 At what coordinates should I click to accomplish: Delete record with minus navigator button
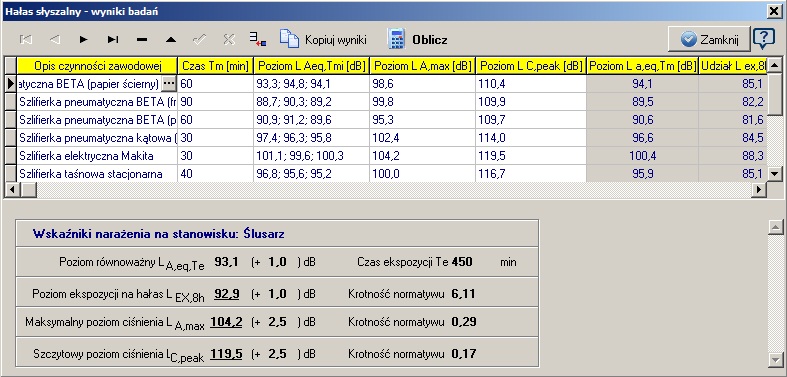[x=142, y=40]
